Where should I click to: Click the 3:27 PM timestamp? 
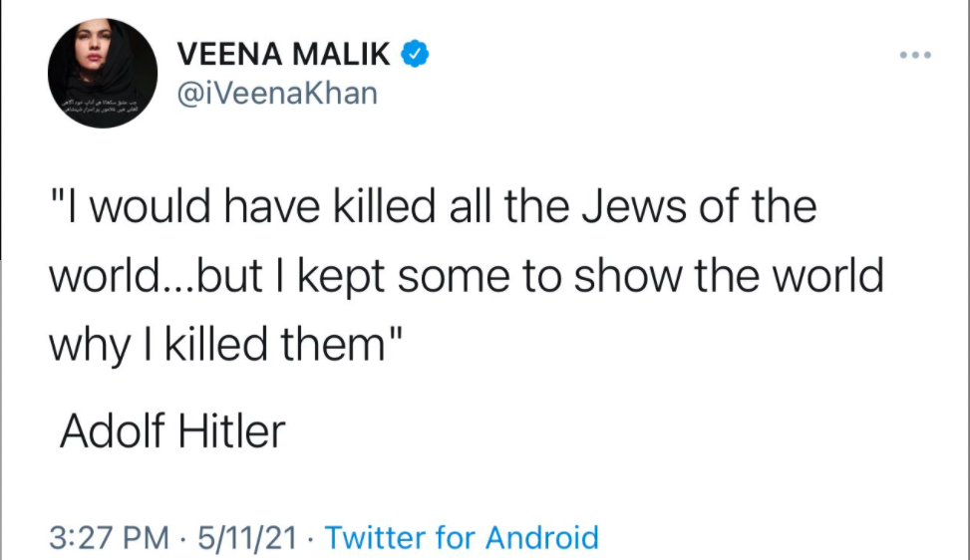coord(110,538)
